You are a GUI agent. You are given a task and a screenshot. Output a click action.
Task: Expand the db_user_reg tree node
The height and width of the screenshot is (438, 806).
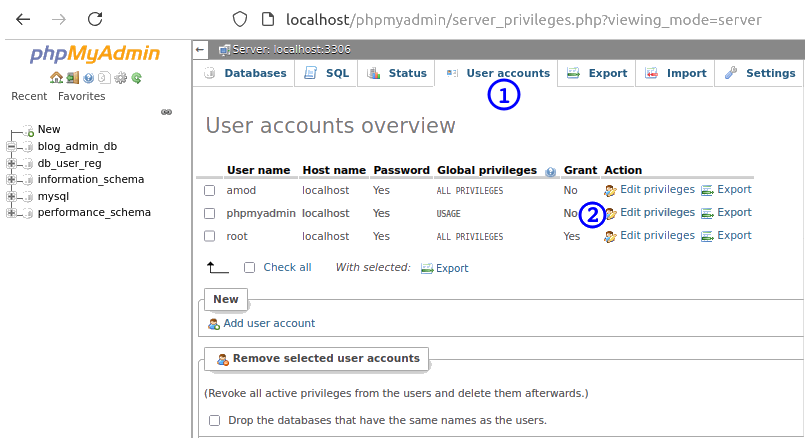[x=11, y=163]
